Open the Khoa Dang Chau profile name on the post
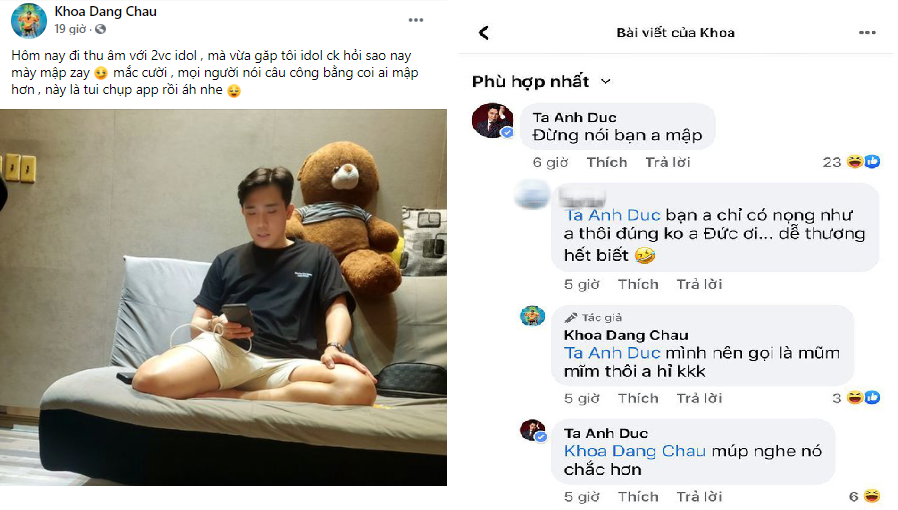Image resolution: width=898 pixels, height=510 pixels. (105, 12)
